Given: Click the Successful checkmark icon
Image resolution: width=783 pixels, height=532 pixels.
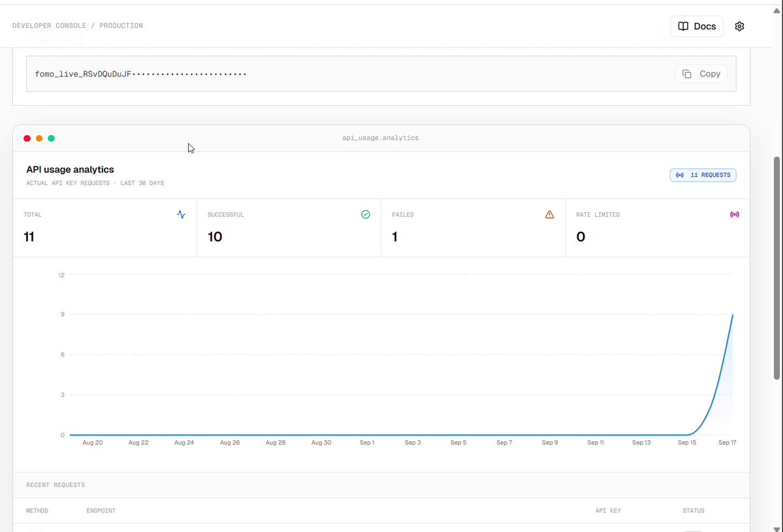Looking at the screenshot, I should [x=366, y=215].
